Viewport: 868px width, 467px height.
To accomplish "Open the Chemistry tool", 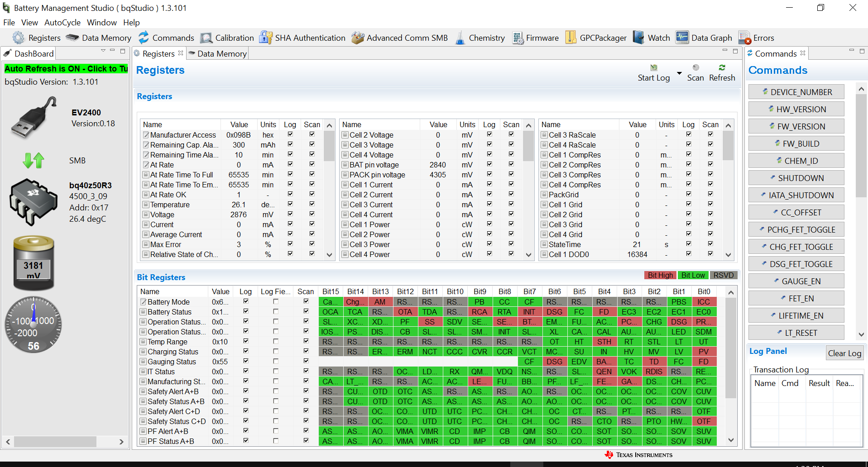I will click(480, 38).
